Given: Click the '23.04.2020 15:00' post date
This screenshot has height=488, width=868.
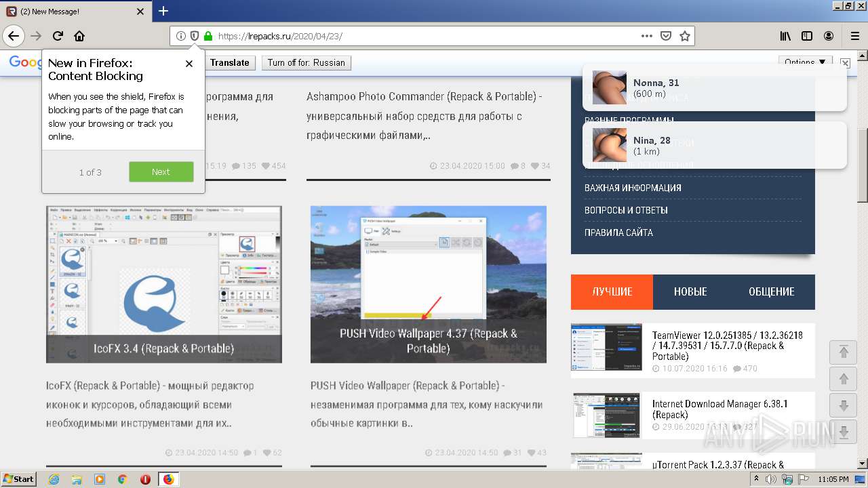Looking at the screenshot, I should click(x=468, y=165).
